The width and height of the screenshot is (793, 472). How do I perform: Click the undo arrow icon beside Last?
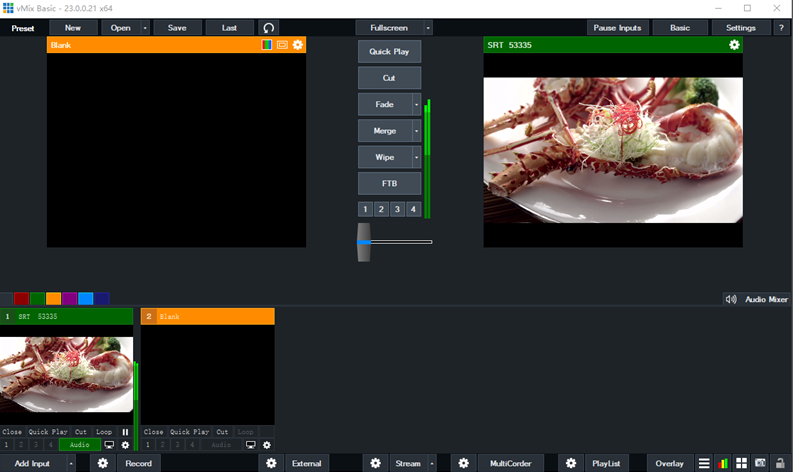pos(269,28)
